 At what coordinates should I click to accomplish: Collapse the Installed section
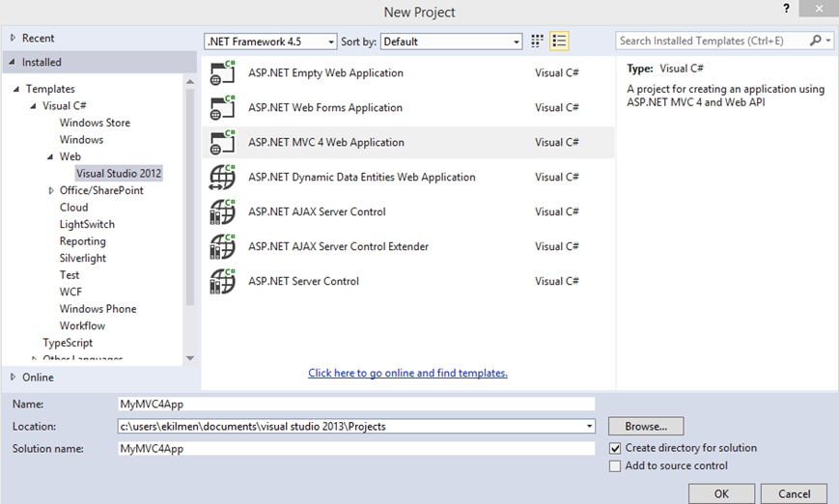coord(13,62)
